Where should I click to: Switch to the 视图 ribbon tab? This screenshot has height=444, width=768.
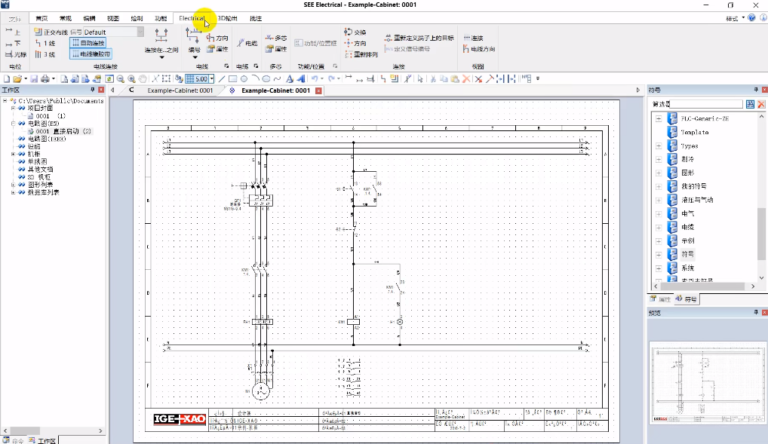point(113,18)
